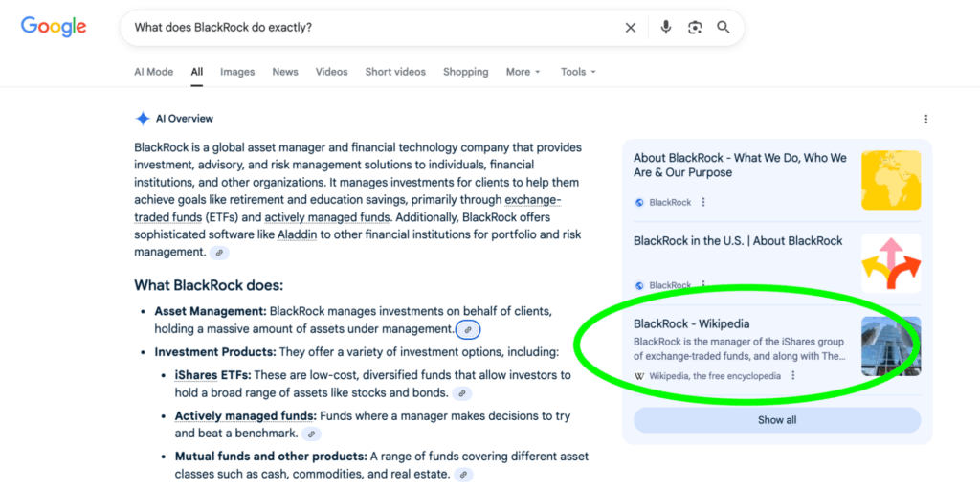Click link icon after iShares ETFs bullet

pos(461,393)
